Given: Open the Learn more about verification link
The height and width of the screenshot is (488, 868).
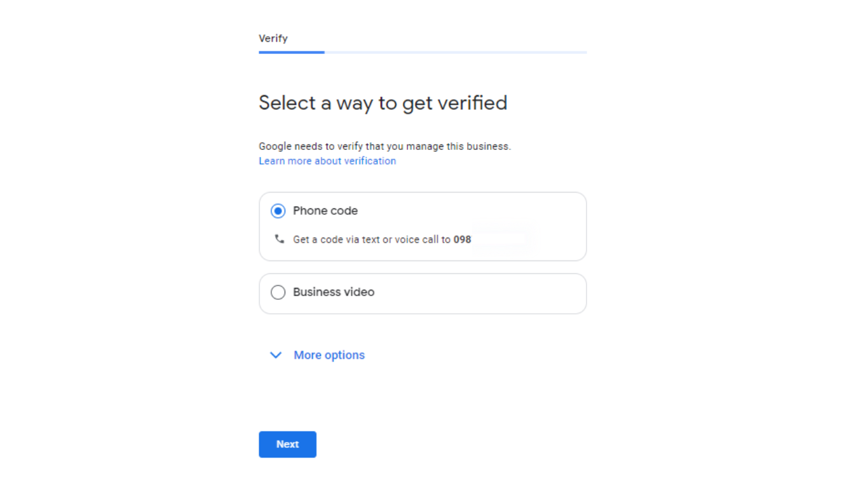Looking at the screenshot, I should coord(327,161).
